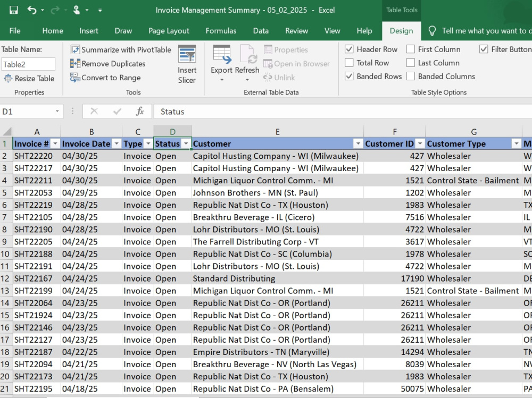
Task: Click the Touch/Mouse Mode hand icon
Action: click(77, 10)
